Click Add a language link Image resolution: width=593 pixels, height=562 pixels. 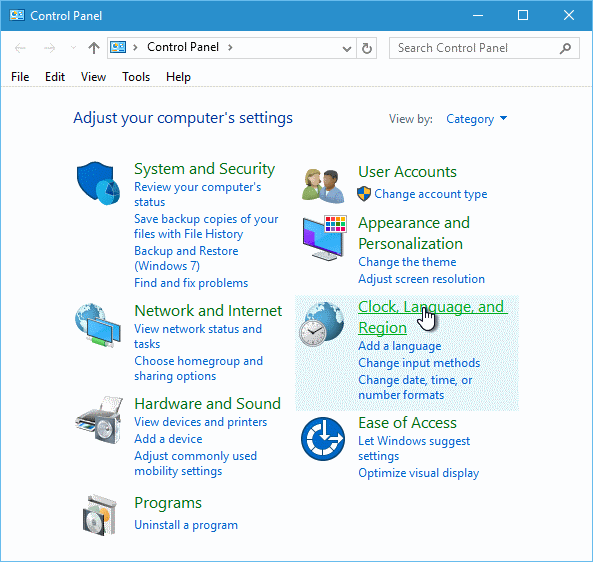click(399, 346)
